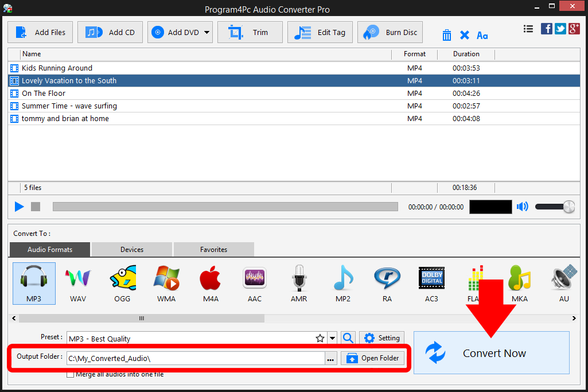Viewport: 588px width, 392px height.
Task: Open the Setting gear for MP3 preset
Action: coord(381,338)
